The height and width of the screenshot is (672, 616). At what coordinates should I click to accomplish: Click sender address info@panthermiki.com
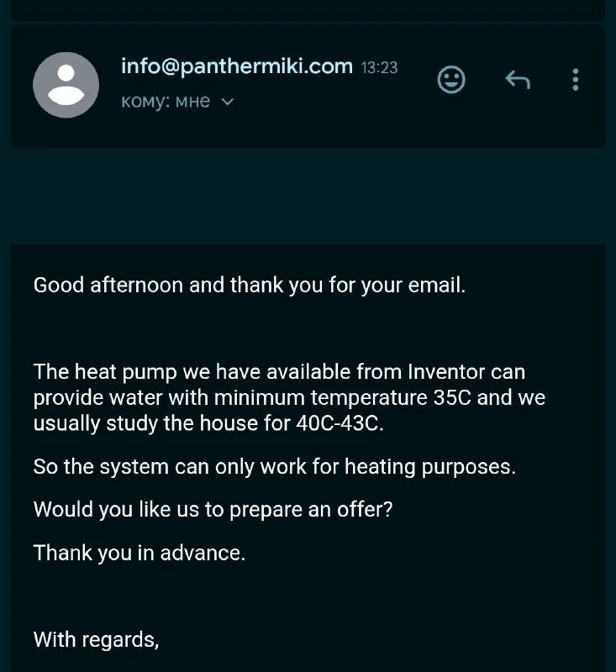click(237, 66)
